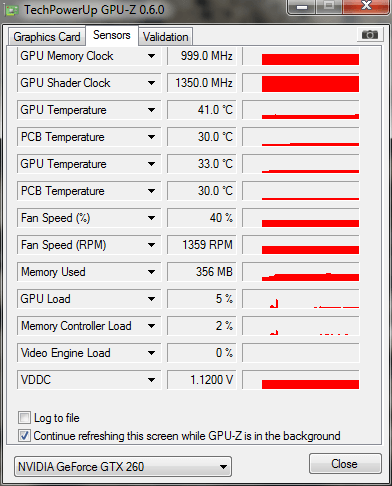
Task: Expand the VDDC sensor dropdown arrow
Action: [x=152, y=380]
